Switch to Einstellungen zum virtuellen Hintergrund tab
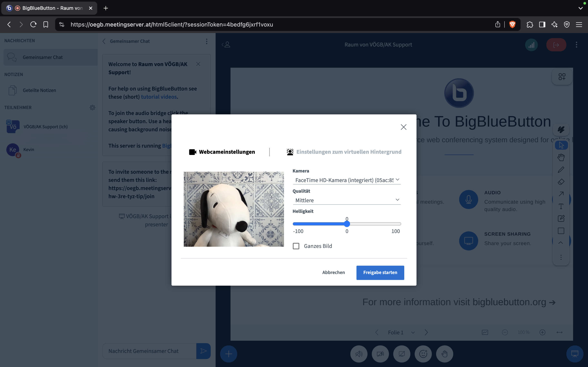This screenshot has height=367, width=588. pos(344,152)
